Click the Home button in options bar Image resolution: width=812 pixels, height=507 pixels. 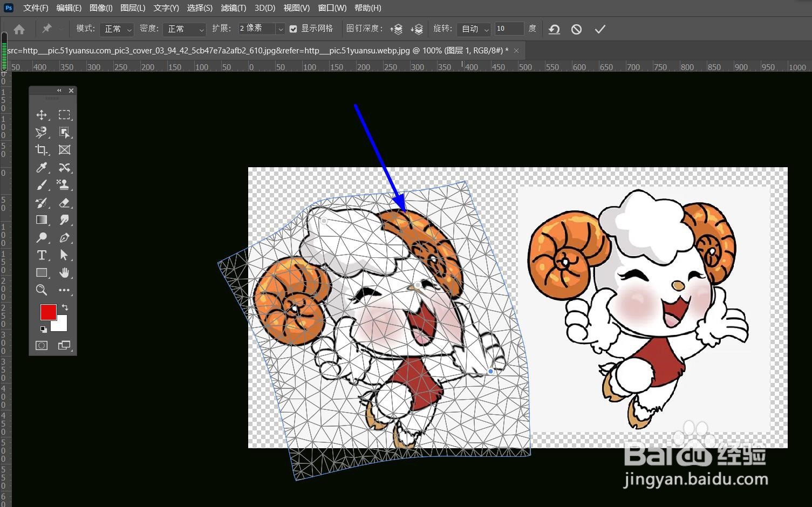pyautogui.click(x=19, y=29)
